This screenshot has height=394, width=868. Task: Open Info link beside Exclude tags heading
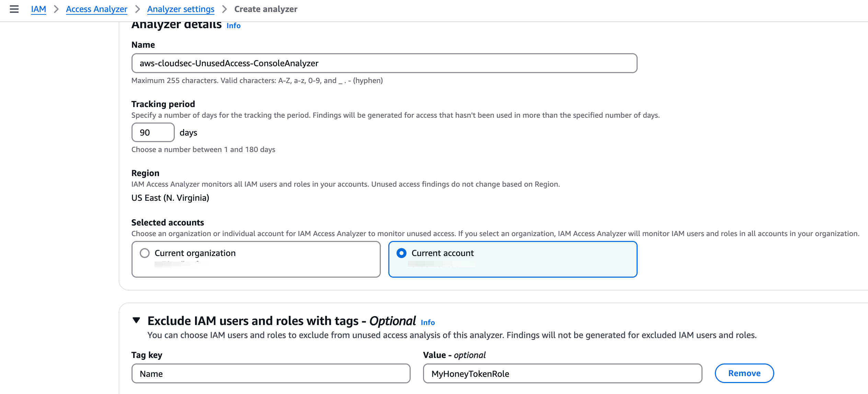428,323
